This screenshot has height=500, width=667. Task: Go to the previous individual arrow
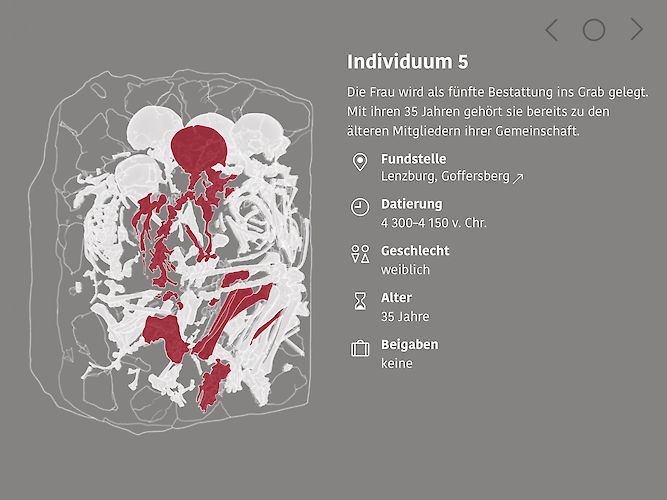point(551,30)
